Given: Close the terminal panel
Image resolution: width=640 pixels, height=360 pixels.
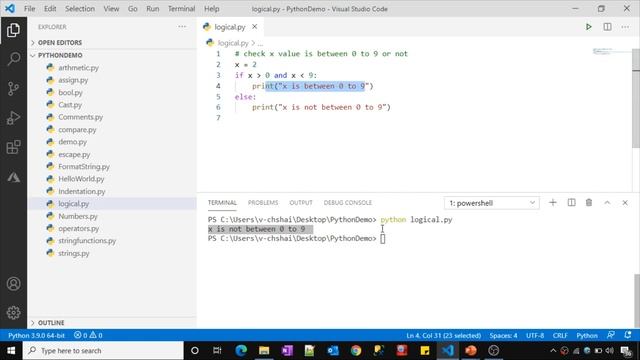Looking at the screenshot, I should (625, 202).
